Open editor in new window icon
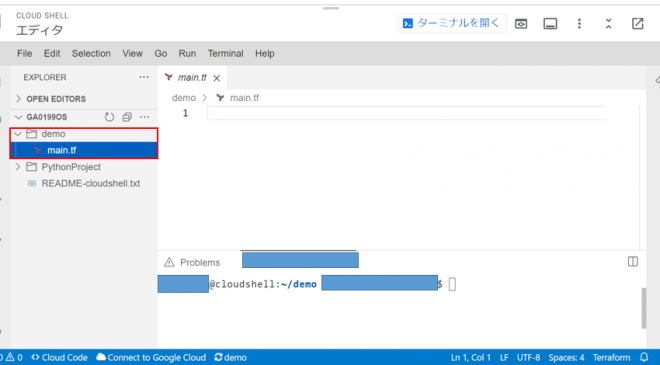 638,24
